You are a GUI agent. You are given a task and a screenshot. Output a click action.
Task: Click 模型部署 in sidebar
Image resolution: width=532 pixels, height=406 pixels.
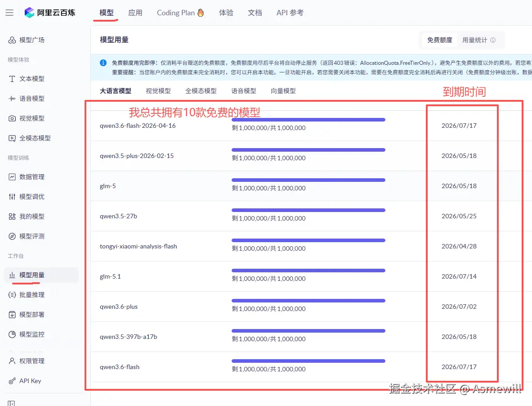pyautogui.click(x=32, y=315)
